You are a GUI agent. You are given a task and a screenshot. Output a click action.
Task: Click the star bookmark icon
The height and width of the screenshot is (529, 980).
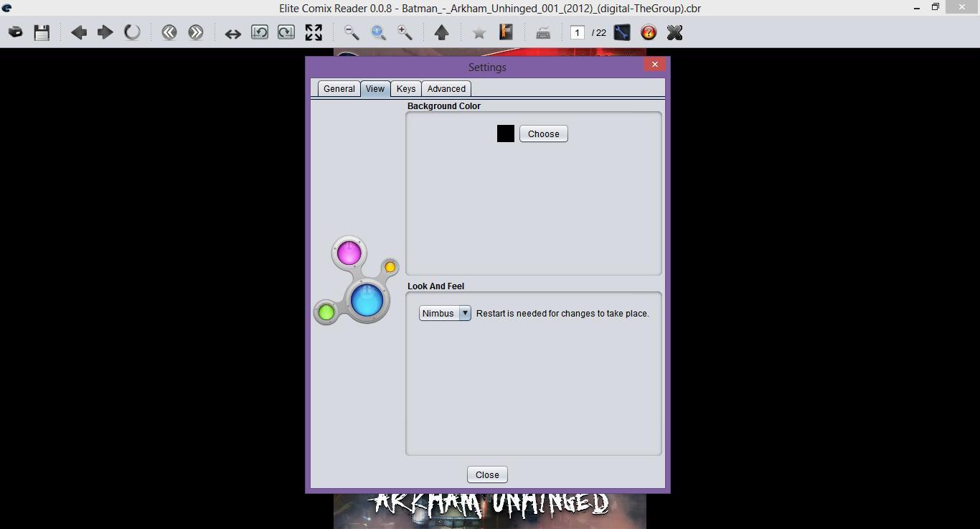pos(479,33)
